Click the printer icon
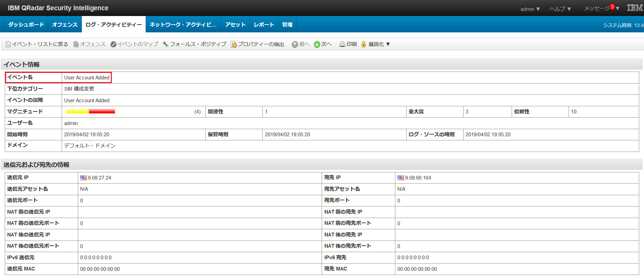Screen dimensions: 644x278 click(342, 44)
